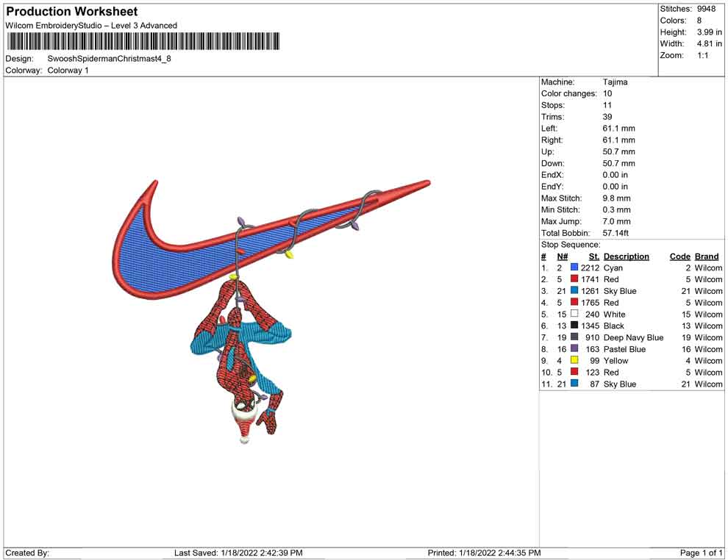Click design name SwooshSpidermanChristmast4_8

point(109,59)
